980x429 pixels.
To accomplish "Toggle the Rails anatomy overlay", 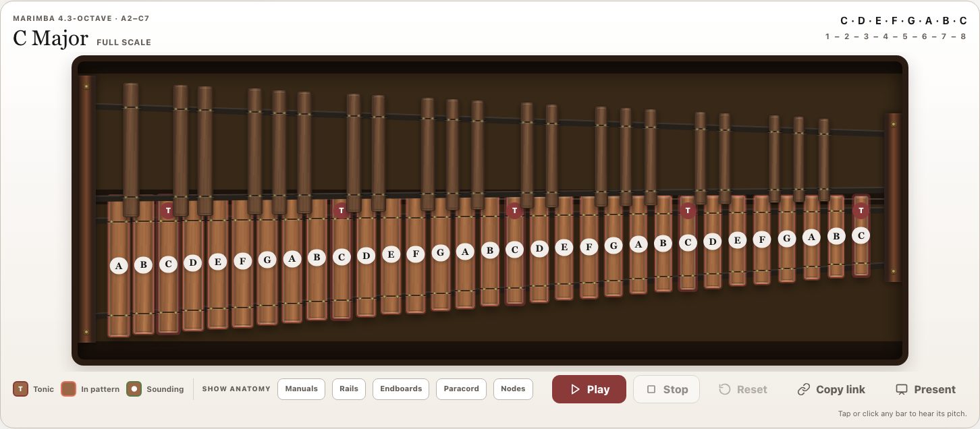I will coord(349,389).
